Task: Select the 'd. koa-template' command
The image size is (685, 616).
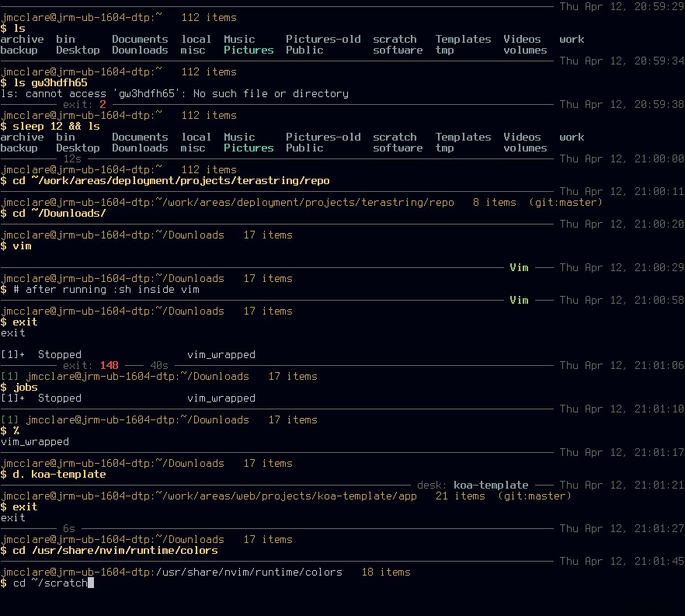Action: click(59, 475)
